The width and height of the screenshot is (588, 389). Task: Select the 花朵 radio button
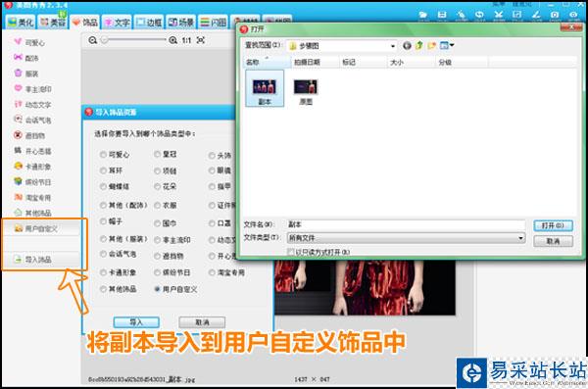click(x=158, y=186)
